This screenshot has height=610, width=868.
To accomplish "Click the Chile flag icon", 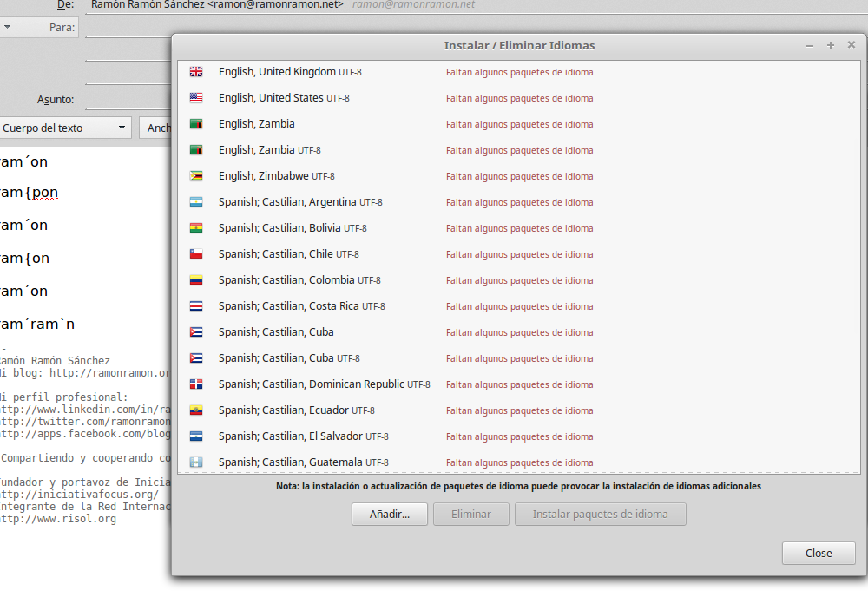I will 196,254.
